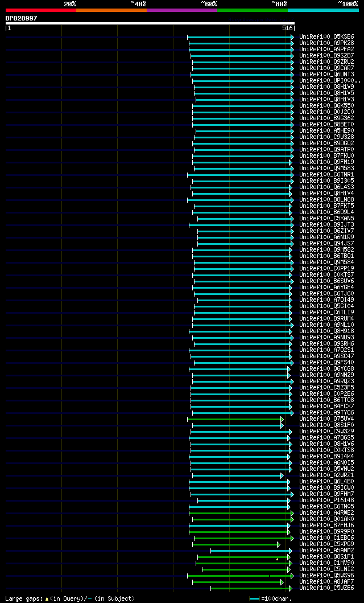
Task: Select hit label UniRef100_C9W328
Action: (327, 137)
